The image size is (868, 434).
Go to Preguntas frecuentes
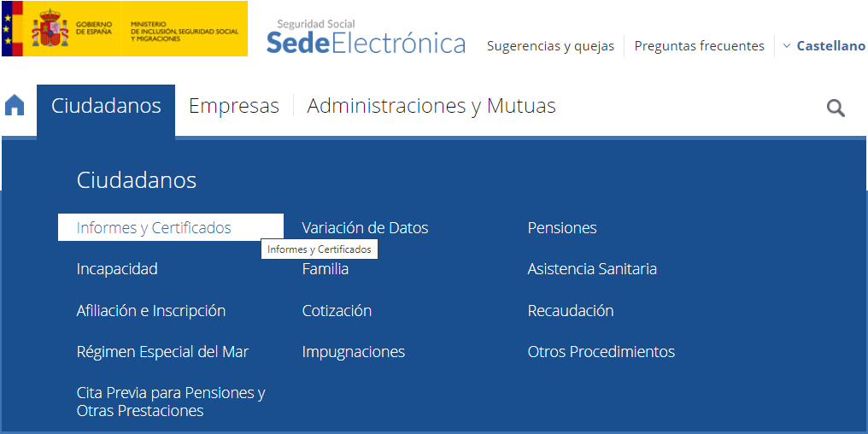pyautogui.click(x=699, y=46)
